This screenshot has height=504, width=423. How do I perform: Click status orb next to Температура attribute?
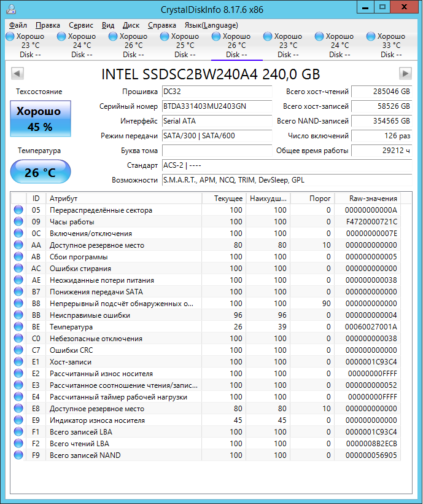point(18,327)
